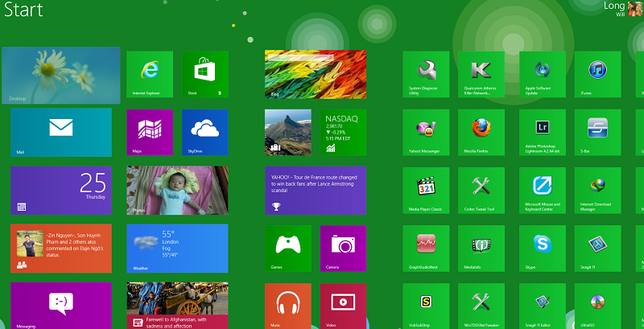644x329 pixels.
Task: Open the Music tile
Action: [288, 306]
